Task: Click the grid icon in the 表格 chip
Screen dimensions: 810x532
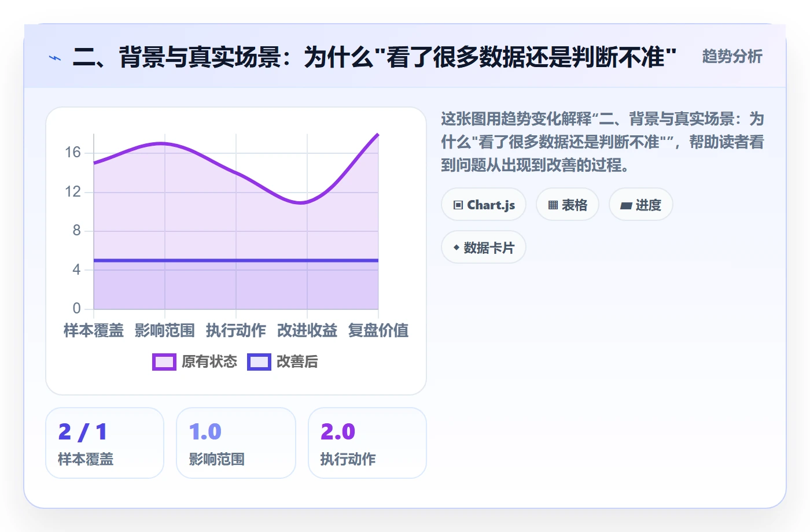Action: [x=553, y=205]
